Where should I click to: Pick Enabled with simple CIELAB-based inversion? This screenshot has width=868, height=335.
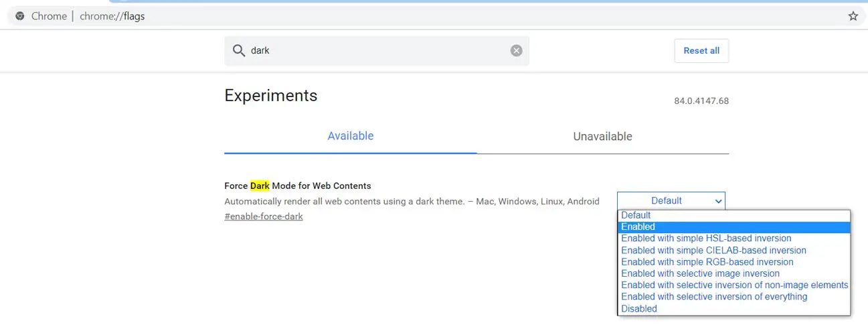click(x=733, y=251)
